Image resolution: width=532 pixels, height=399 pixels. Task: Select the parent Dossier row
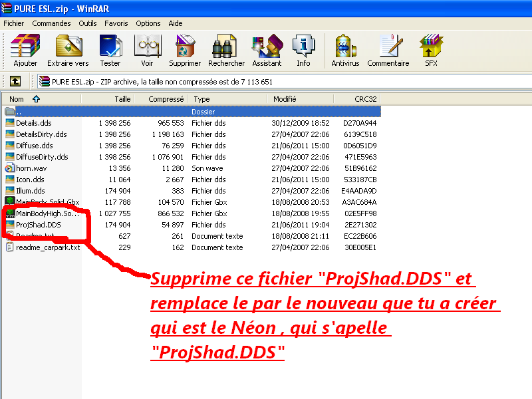(192, 112)
